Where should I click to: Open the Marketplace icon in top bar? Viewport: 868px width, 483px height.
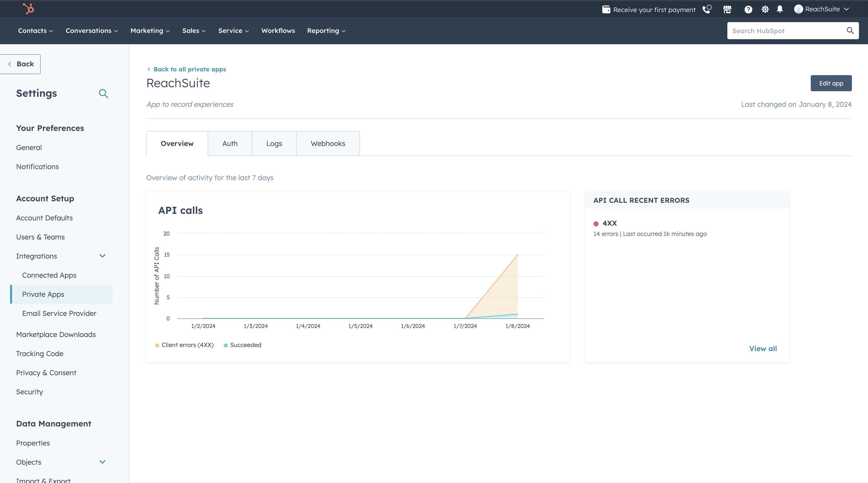tap(728, 9)
